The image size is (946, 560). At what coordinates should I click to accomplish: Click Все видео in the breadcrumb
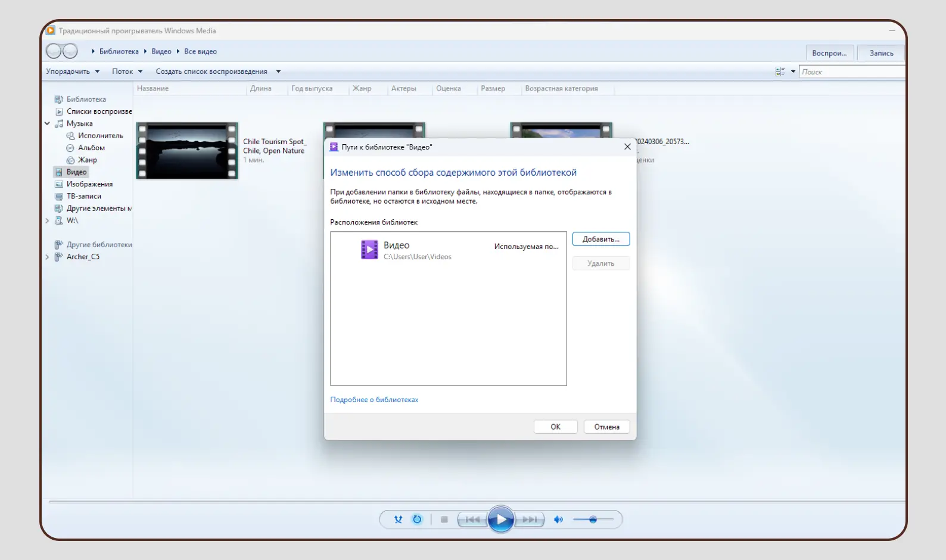point(200,52)
